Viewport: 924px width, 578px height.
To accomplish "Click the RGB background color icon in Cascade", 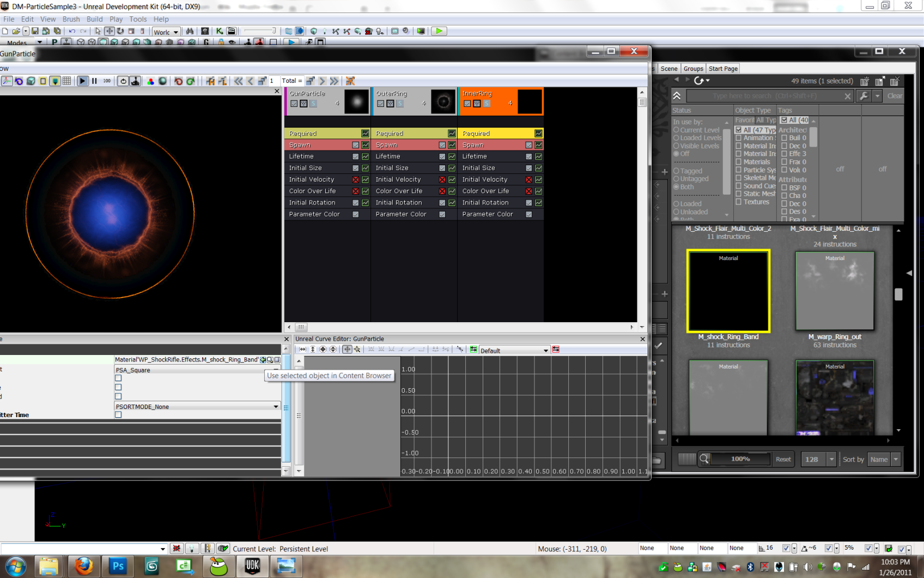I will point(151,81).
